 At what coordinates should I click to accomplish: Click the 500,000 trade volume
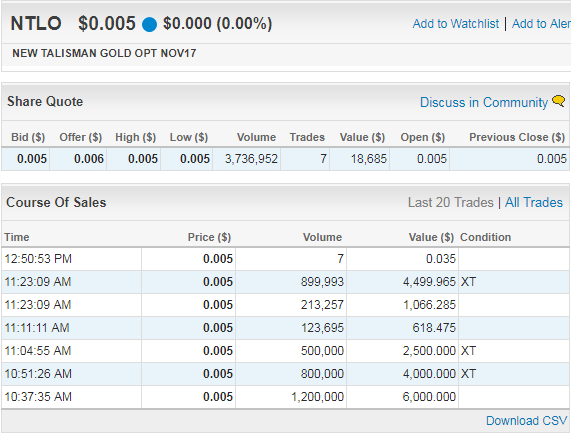click(322, 351)
